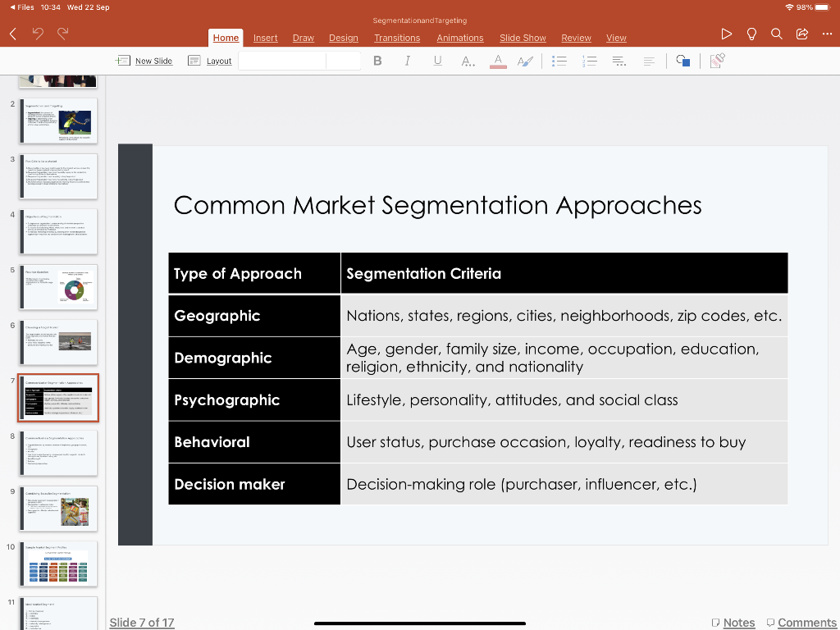The height and width of the screenshot is (630, 840).
Task: Toggle italic formatting
Action: pos(408,61)
